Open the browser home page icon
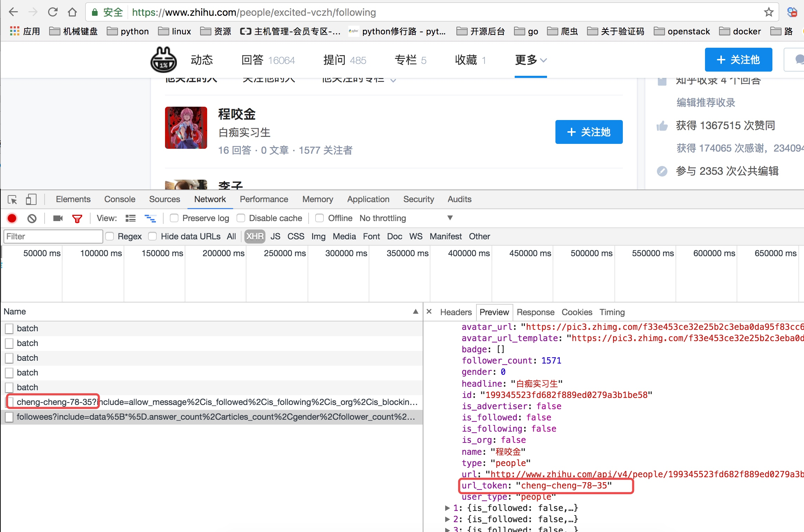The width and height of the screenshot is (804, 532). (72, 12)
